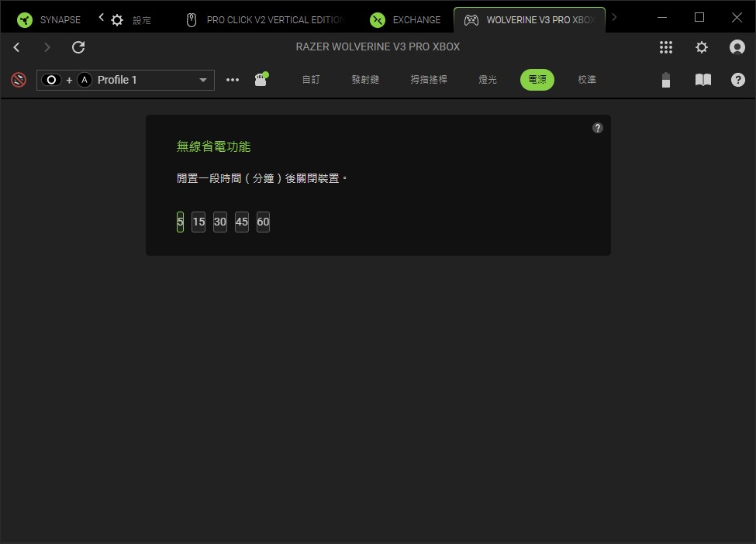Open the user account profile icon
The height and width of the screenshot is (544, 756).
click(x=737, y=47)
